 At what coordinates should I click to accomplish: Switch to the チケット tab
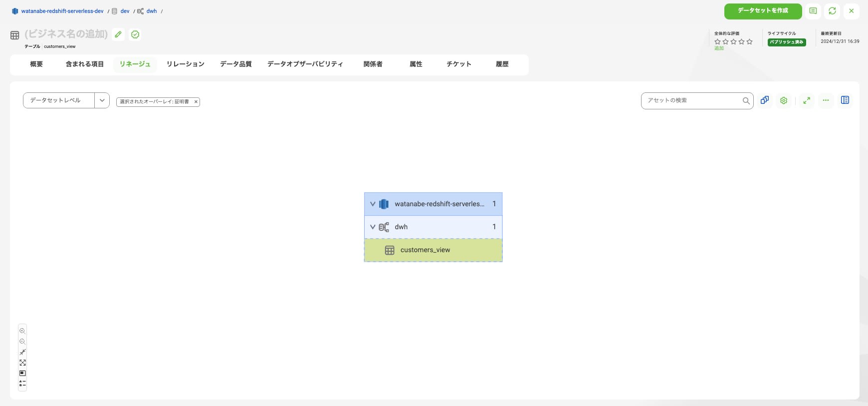(x=459, y=64)
